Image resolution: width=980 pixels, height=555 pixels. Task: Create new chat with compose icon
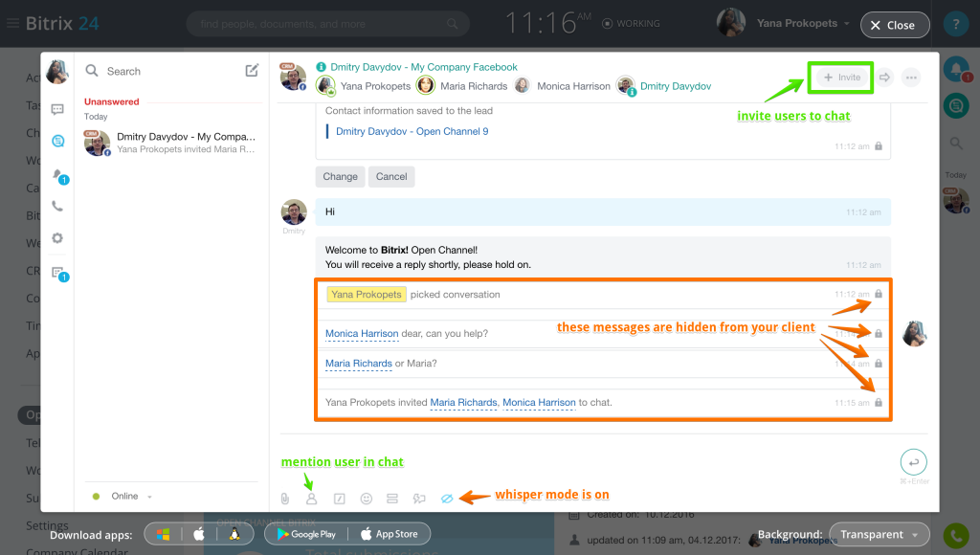(x=252, y=71)
